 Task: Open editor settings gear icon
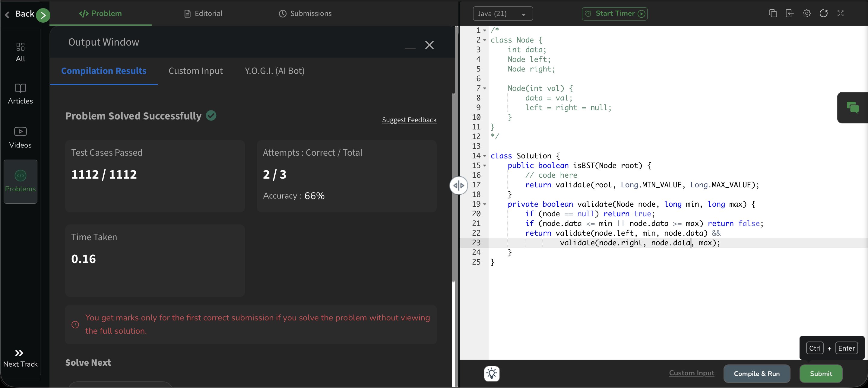pyautogui.click(x=806, y=14)
